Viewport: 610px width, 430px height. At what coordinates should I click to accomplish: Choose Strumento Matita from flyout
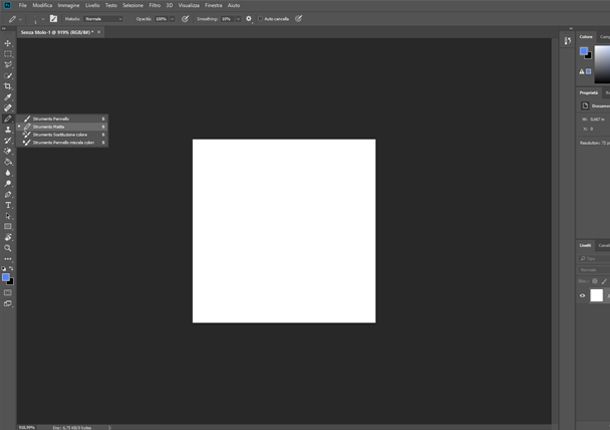(x=63, y=126)
